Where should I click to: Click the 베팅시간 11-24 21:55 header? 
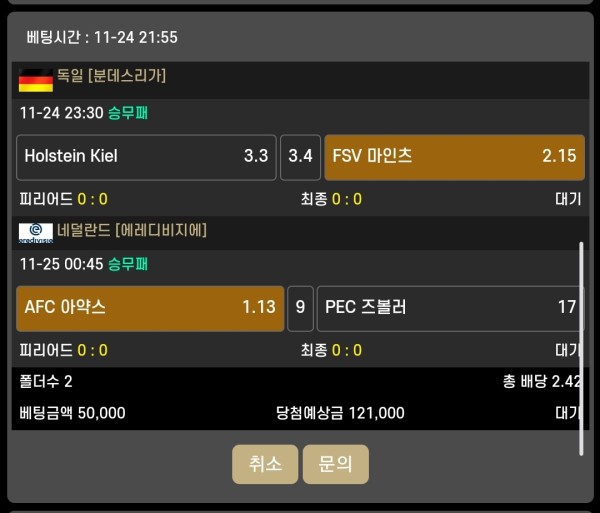click(101, 37)
